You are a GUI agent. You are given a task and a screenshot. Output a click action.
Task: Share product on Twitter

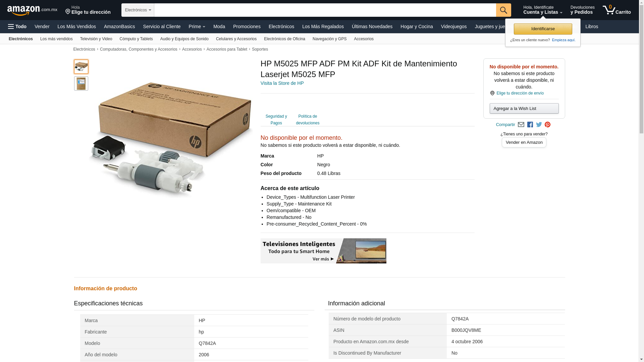coord(539,125)
